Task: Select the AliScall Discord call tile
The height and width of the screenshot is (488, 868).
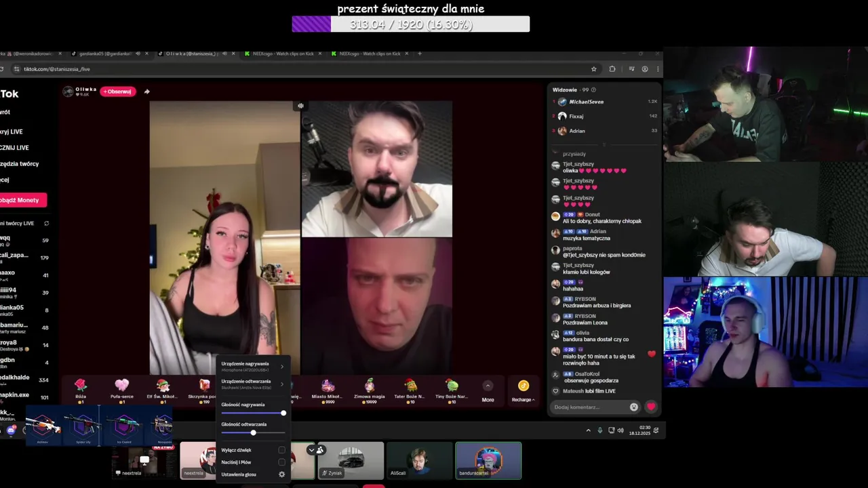Action: pyautogui.click(x=420, y=461)
